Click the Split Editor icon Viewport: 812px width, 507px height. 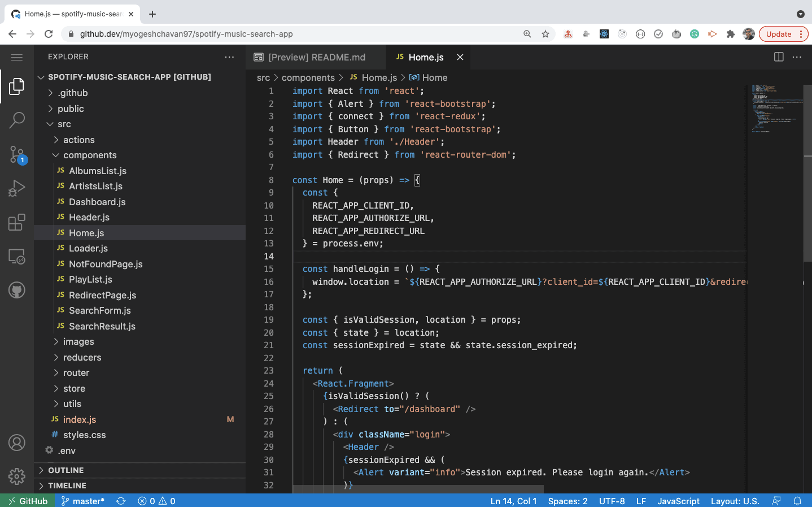pos(778,57)
